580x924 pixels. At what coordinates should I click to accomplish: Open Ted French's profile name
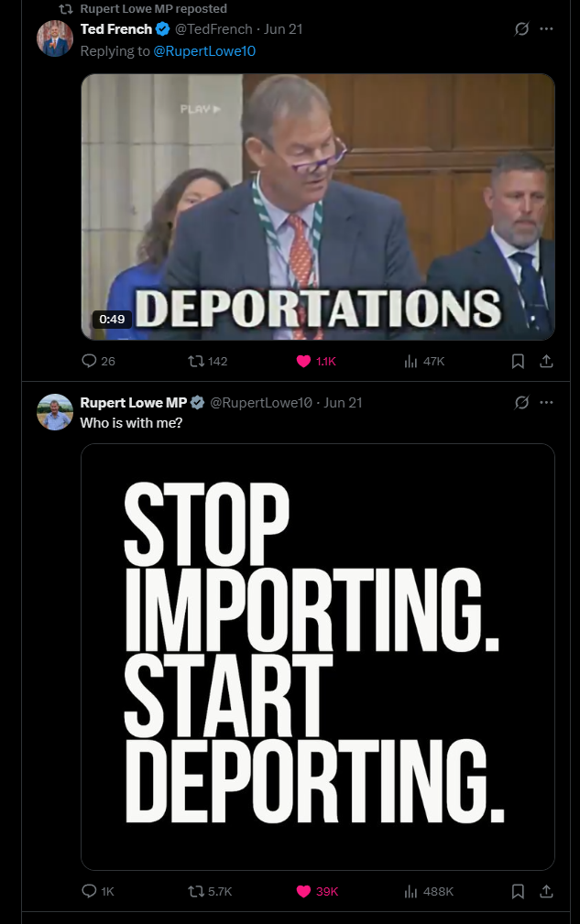116,29
